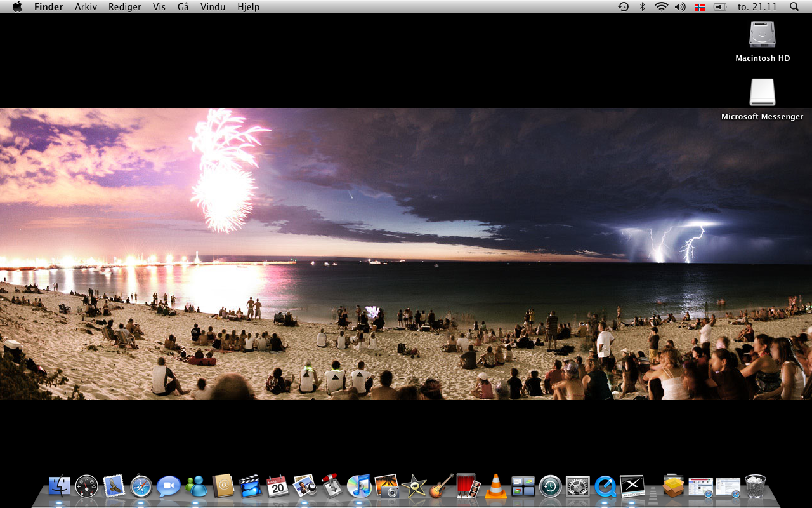Viewport: 812px width, 508px height.
Task: Open System Preferences gear icon
Action: (578, 486)
